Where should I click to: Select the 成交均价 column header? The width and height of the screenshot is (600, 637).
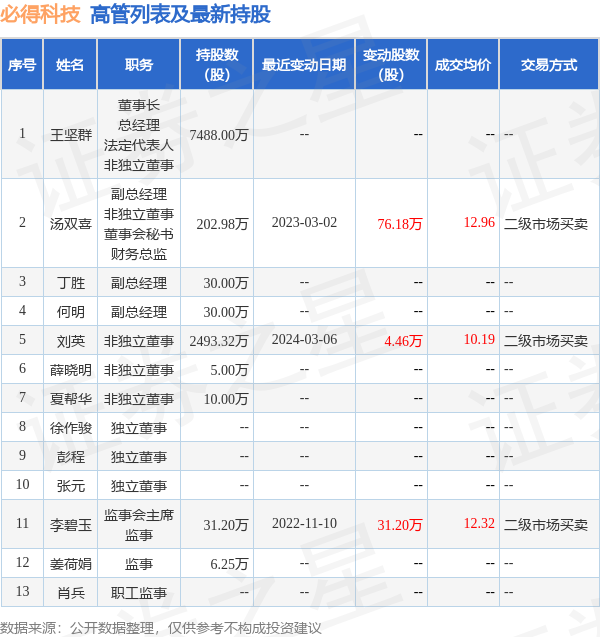click(463, 64)
